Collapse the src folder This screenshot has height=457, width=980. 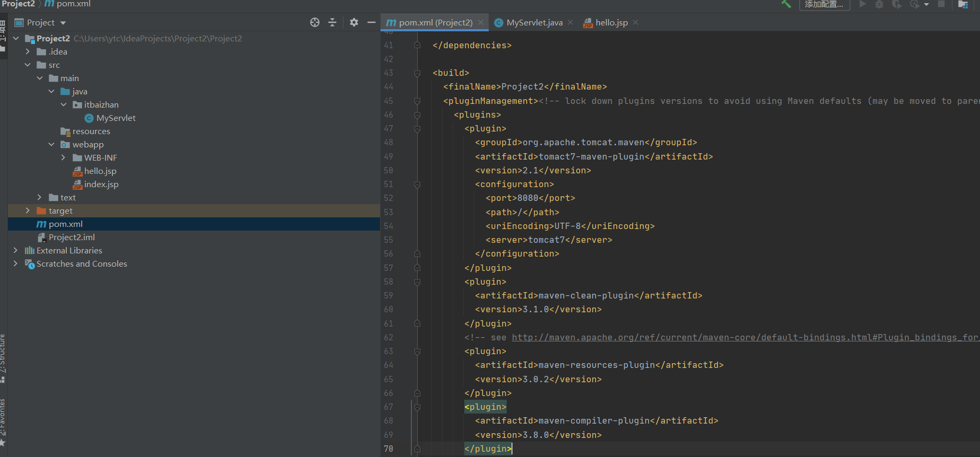[x=28, y=65]
